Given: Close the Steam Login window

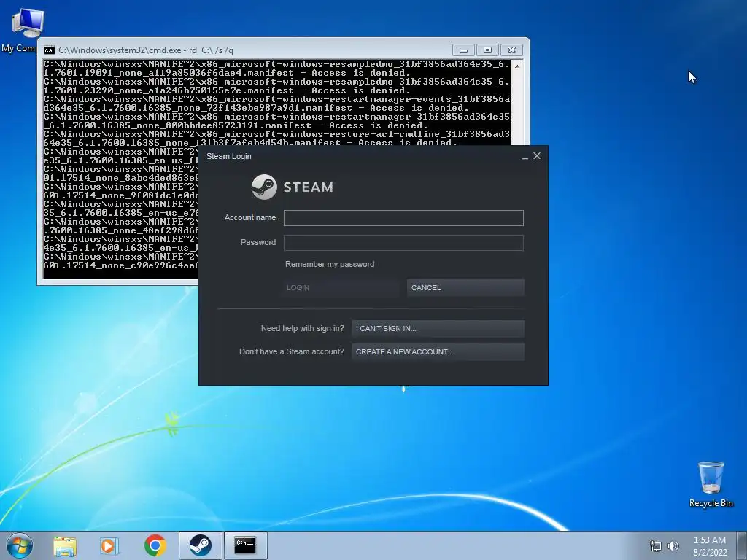Looking at the screenshot, I should [x=537, y=156].
